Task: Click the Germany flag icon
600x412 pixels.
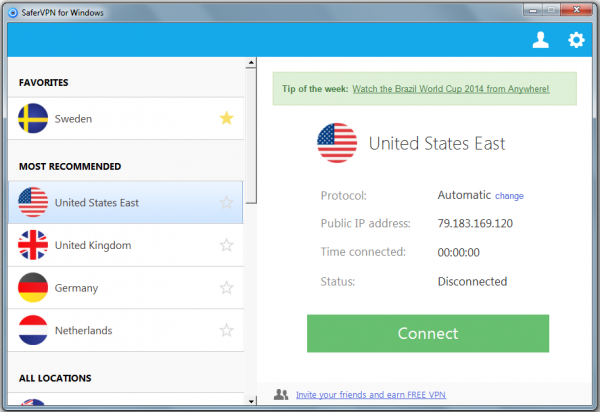Action: pos(33,287)
